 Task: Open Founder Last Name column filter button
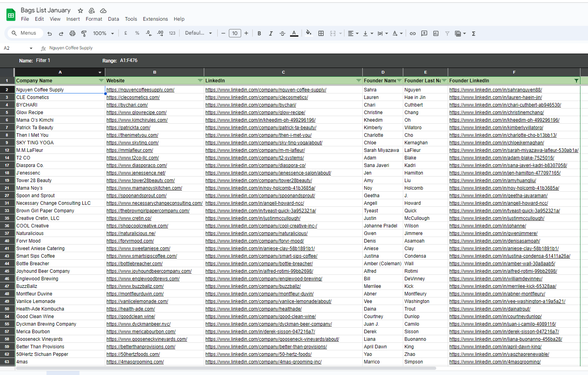444,81
